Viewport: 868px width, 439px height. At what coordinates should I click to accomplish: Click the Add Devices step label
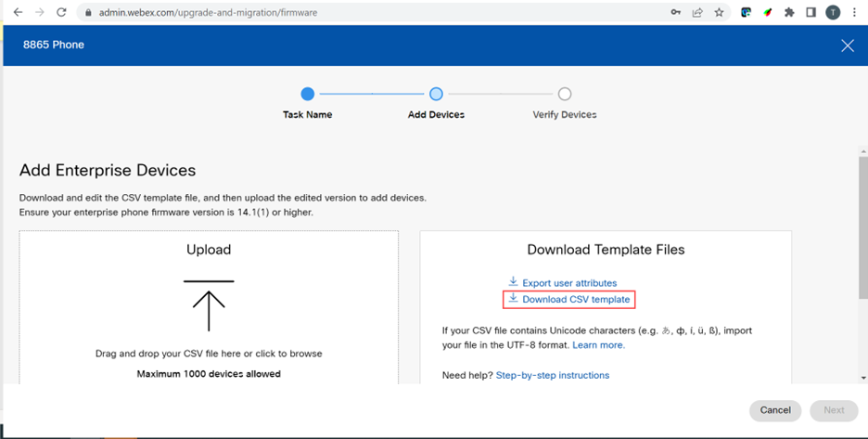pos(436,115)
